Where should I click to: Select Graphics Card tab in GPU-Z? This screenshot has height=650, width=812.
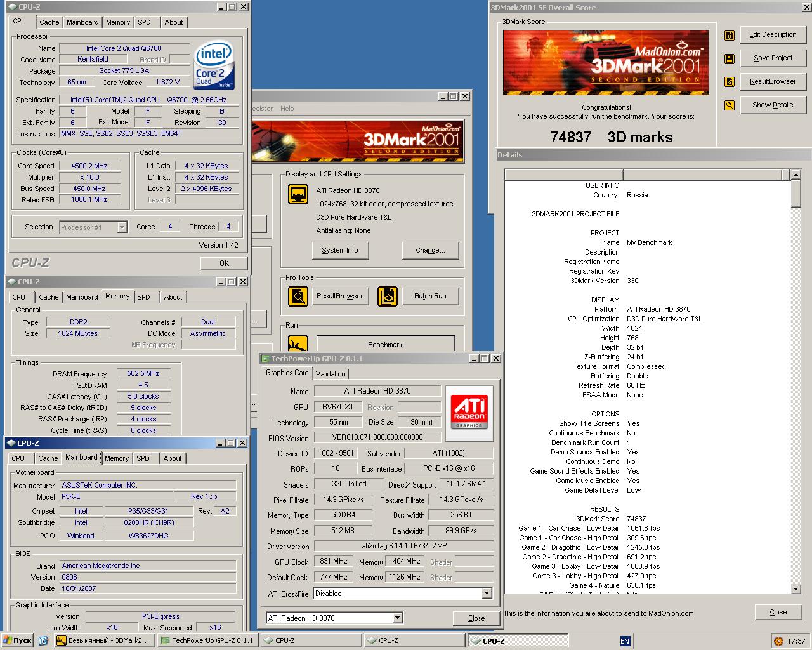(287, 373)
